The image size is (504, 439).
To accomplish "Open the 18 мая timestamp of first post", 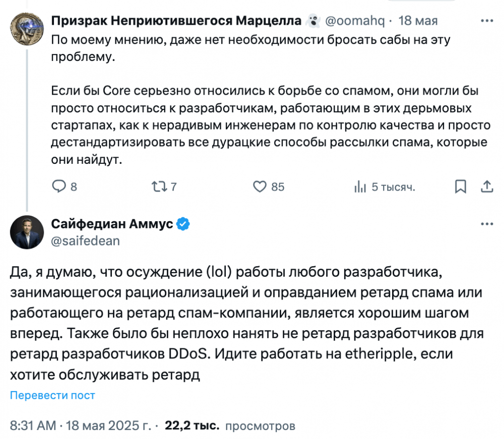I will [x=418, y=21].
